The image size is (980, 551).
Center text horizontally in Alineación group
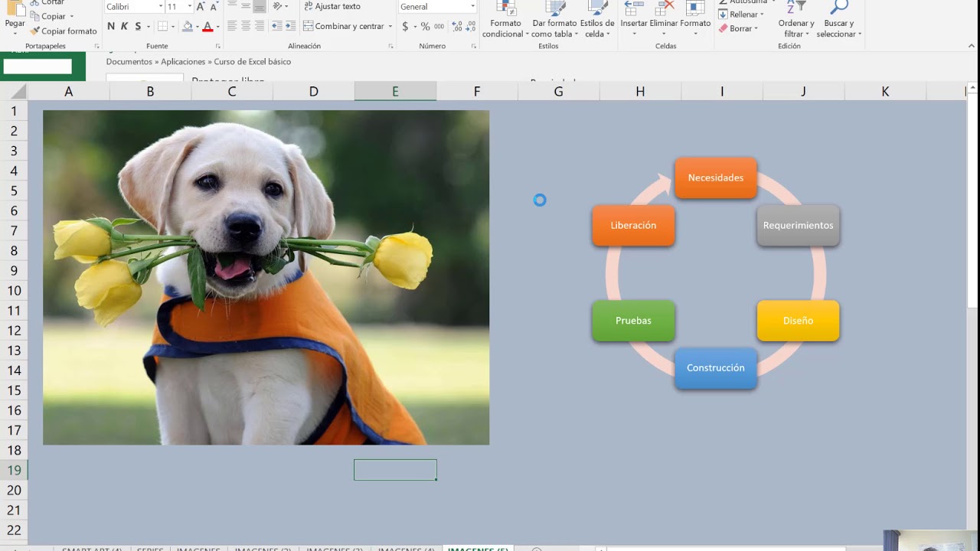(246, 26)
